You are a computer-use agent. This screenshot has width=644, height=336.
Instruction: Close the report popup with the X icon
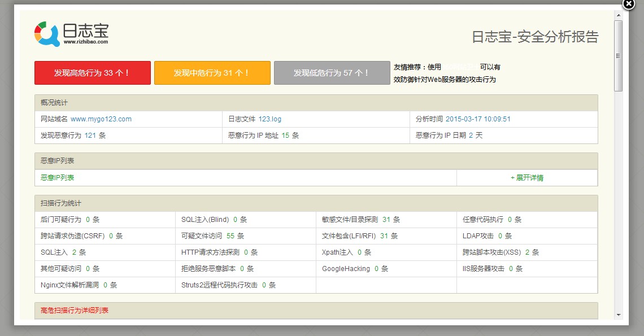coord(629,4)
